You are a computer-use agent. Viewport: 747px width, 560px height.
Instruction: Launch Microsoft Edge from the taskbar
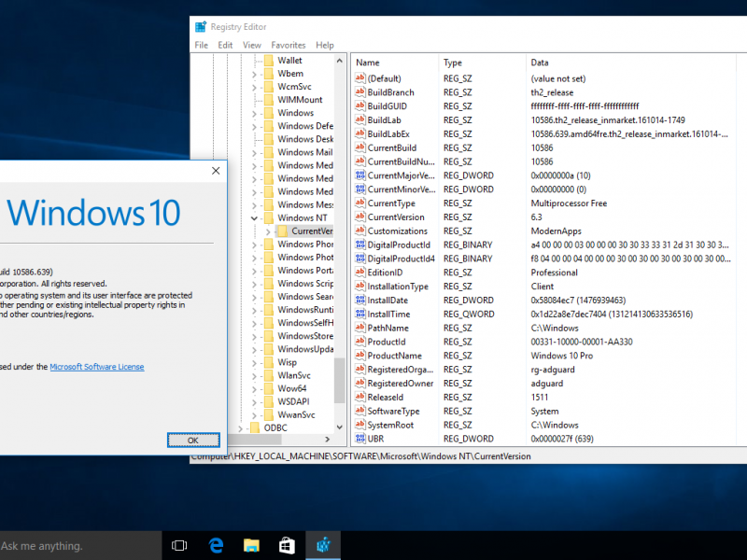(x=216, y=546)
